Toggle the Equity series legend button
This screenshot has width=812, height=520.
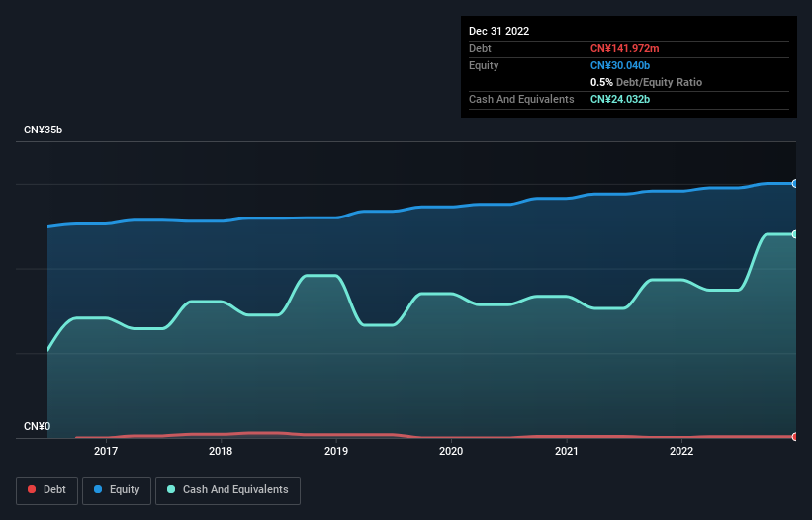pos(117,490)
